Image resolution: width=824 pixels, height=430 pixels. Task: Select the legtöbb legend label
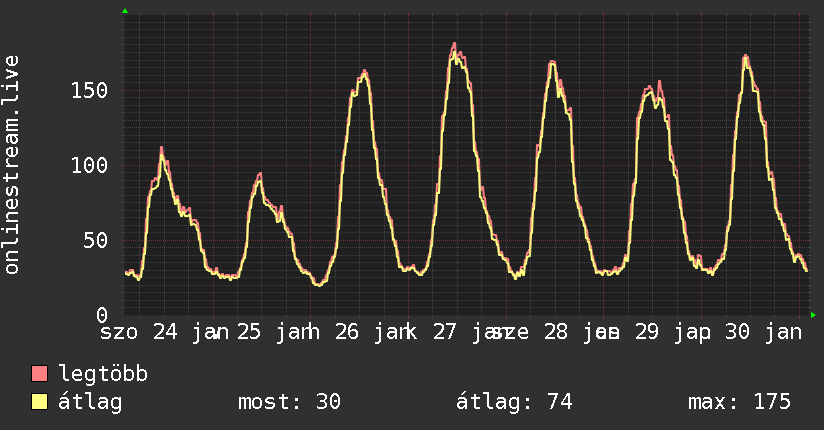(x=103, y=373)
